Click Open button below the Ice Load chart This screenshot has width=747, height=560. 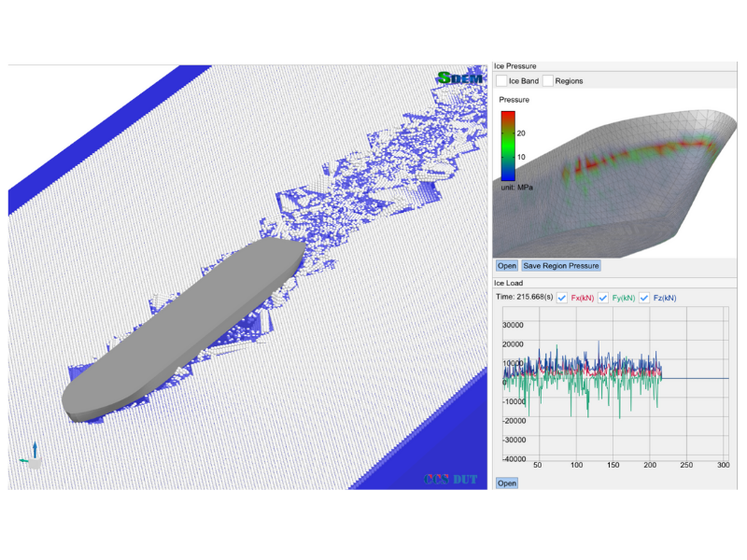[x=506, y=483]
